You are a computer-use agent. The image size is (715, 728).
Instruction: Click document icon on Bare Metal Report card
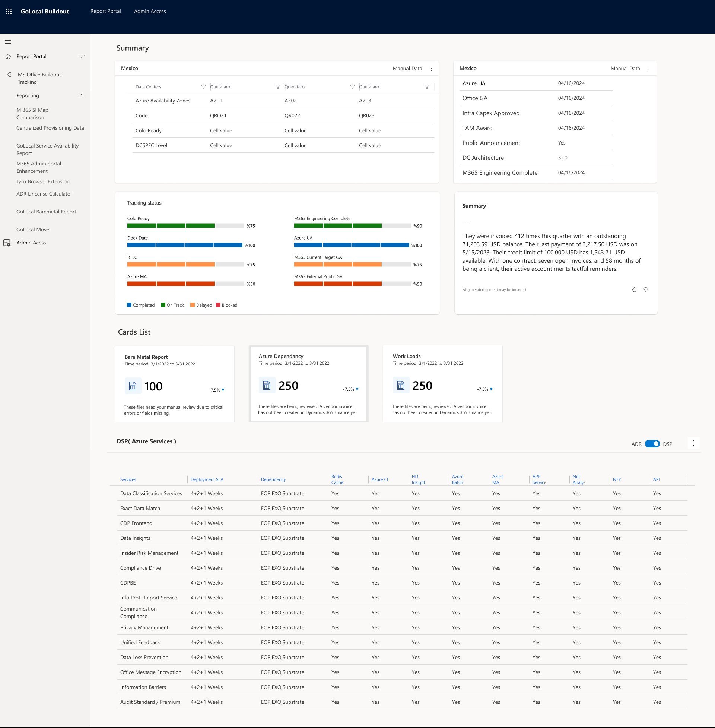pos(133,386)
